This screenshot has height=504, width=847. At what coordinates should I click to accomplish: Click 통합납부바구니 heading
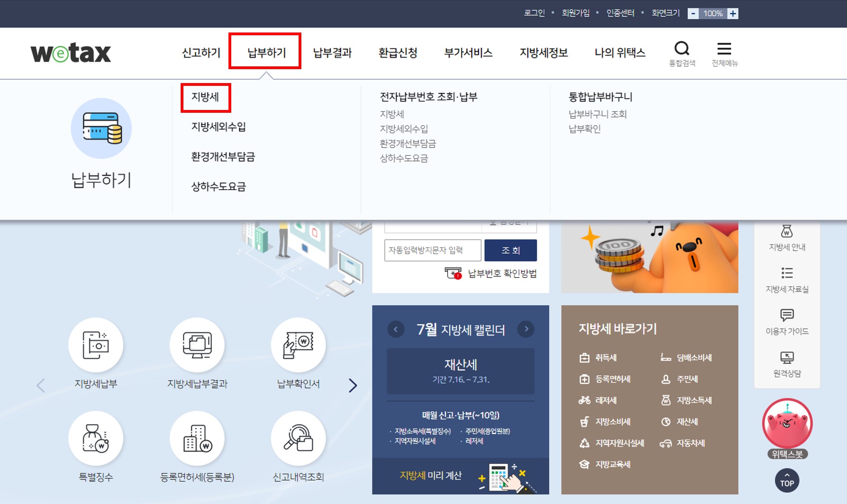click(600, 97)
